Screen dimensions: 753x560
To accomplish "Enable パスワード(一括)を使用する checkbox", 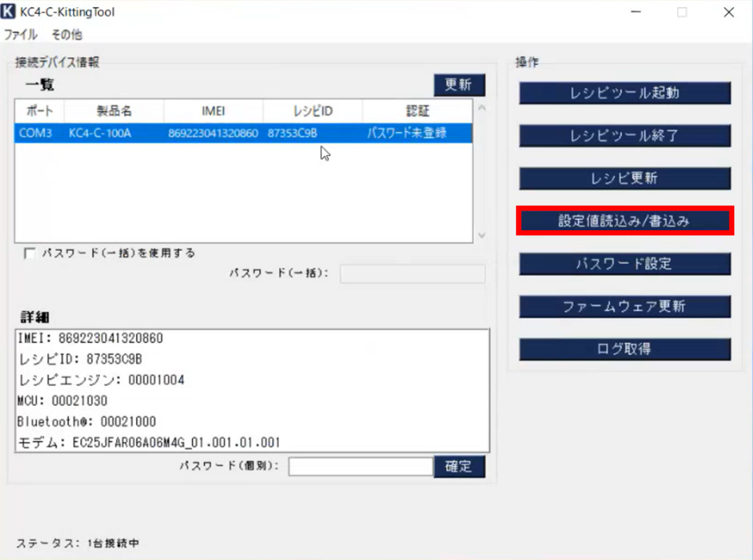I will point(29,253).
